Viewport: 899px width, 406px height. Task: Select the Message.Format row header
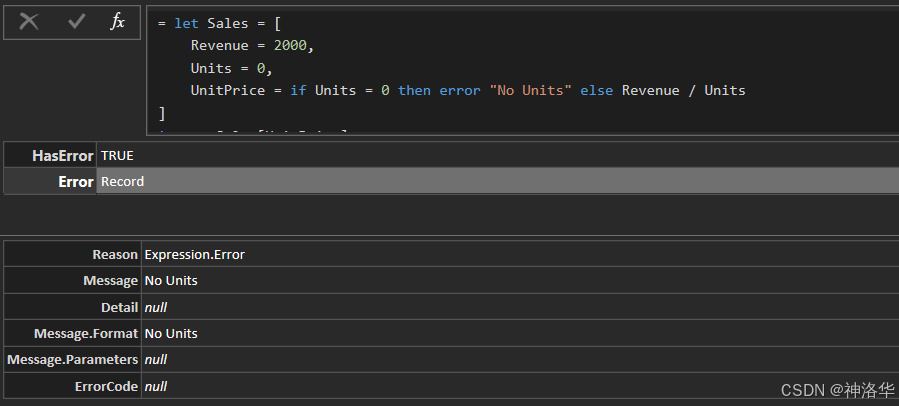72,333
